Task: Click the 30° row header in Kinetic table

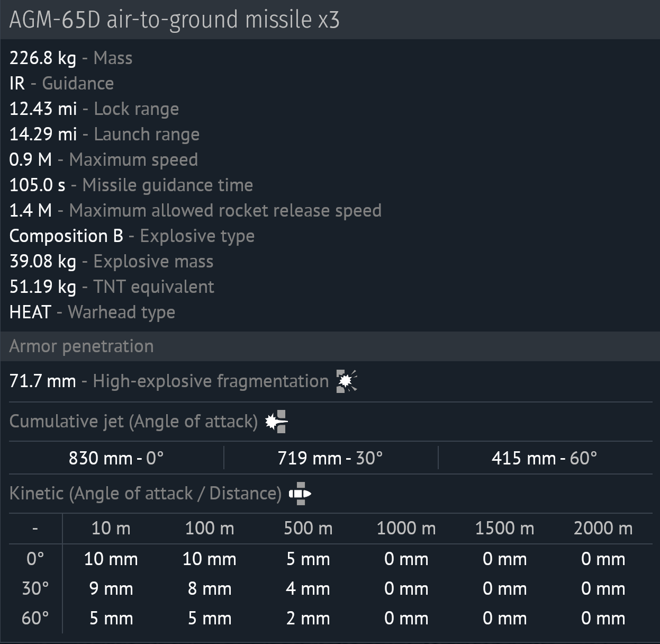Action: point(35,588)
